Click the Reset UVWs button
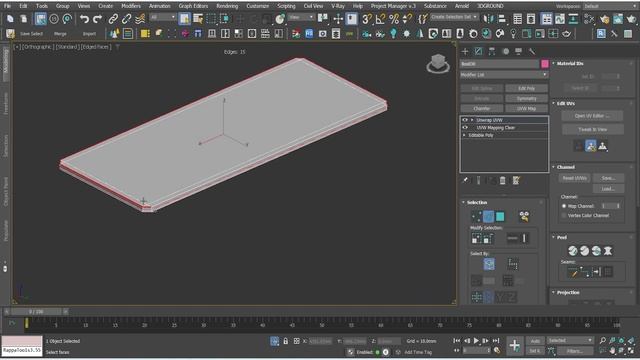Viewport: 640px width, 360px height. [574, 178]
